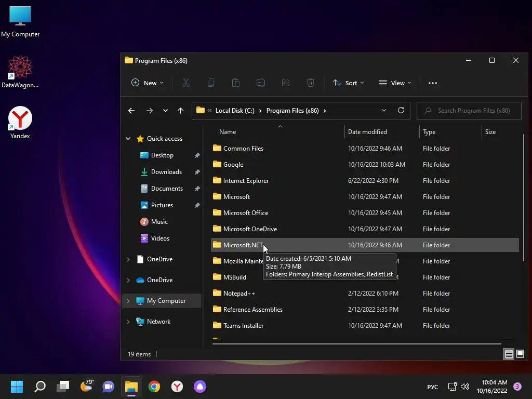This screenshot has width=532, height=399.
Task: Go up one folder level arrow
Action: [180, 111]
